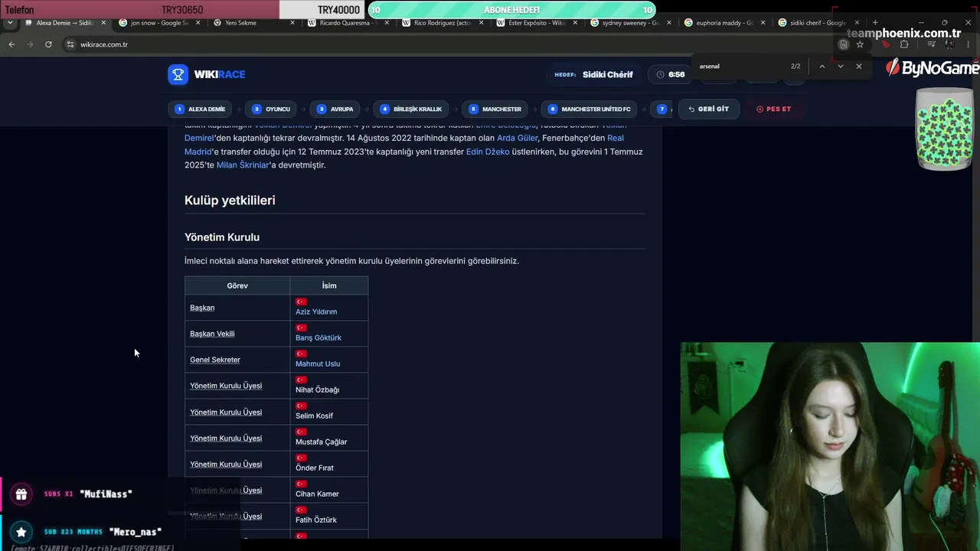The width and height of the screenshot is (980, 551).
Task: Click the name Fatih Öztürk
Action: pyautogui.click(x=316, y=520)
